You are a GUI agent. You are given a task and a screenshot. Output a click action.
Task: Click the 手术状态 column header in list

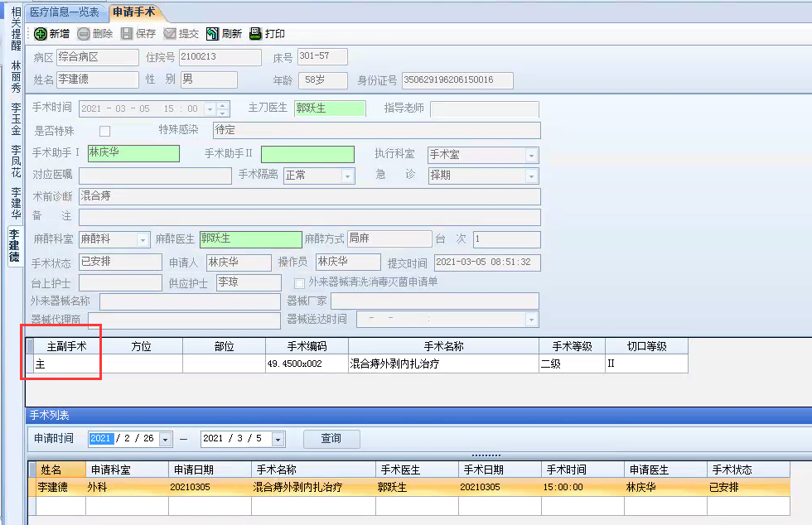click(x=748, y=470)
